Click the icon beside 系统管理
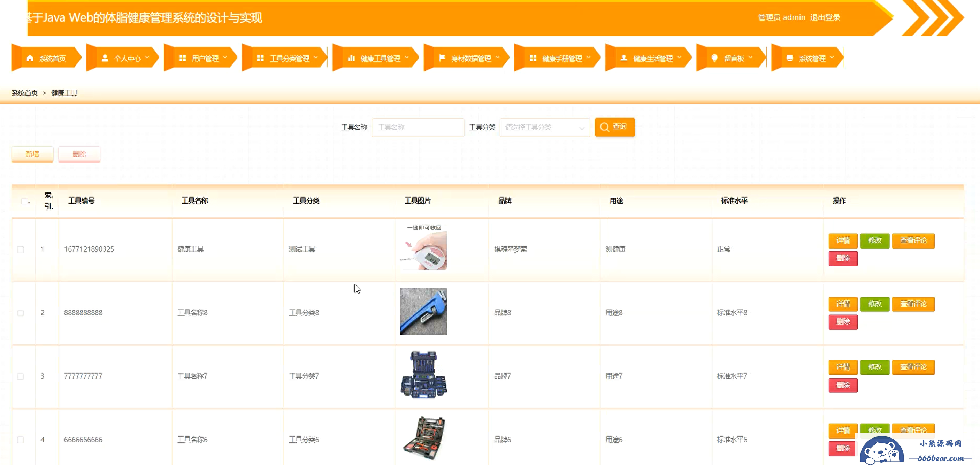This screenshot has width=980, height=465. pos(790,58)
